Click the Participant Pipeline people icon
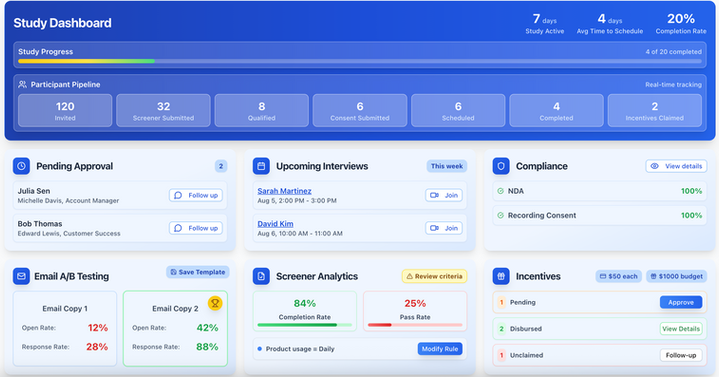Viewport: 719px width, 377px height. (x=22, y=84)
